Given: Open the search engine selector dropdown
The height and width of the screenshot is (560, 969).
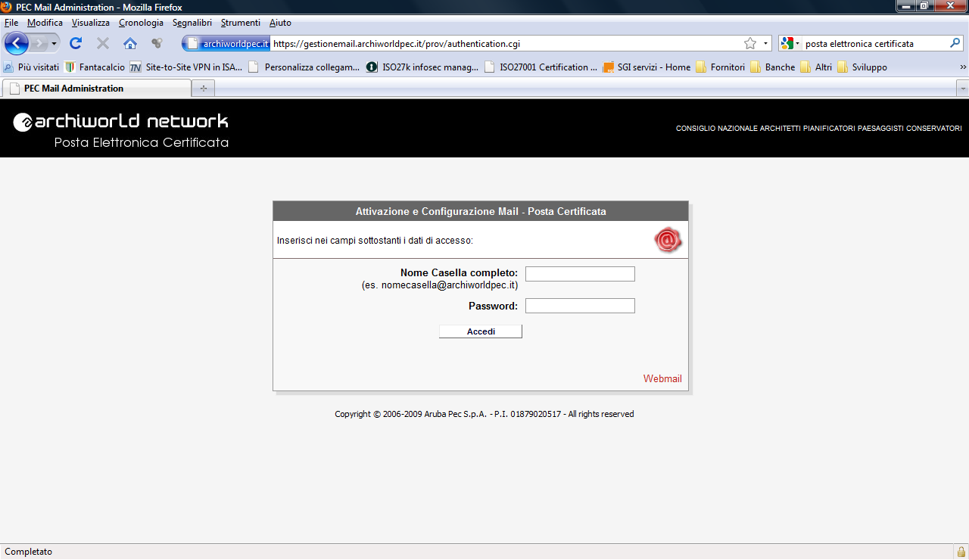Looking at the screenshot, I should 790,44.
